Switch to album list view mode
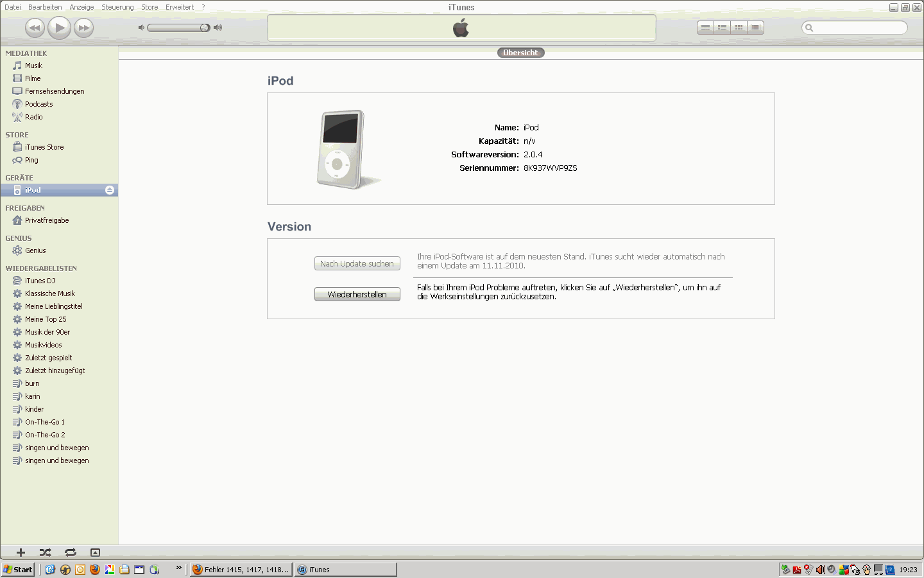 point(722,28)
